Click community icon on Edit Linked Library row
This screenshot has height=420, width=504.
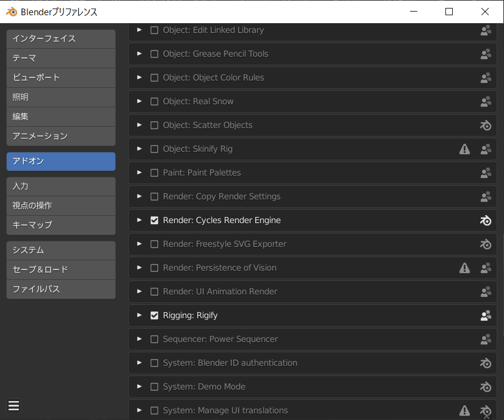[x=486, y=30]
